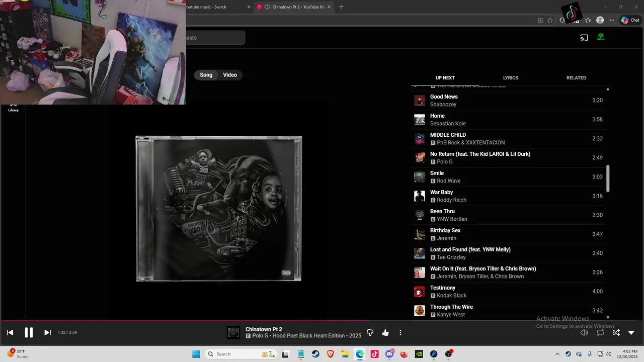Screen dimensions: 644x362
Task: Open NVIDIA app from the taskbar
Action: pyautogui.click(x=419, y=354)
